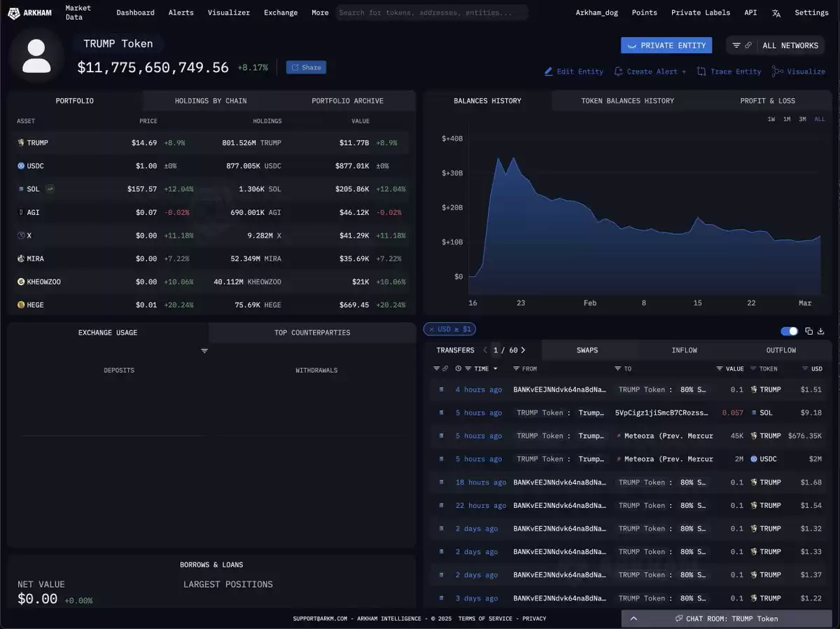This screenshot has height=629, width=840.
Task: Go to the next transfers page
Action: click(523, 350)
